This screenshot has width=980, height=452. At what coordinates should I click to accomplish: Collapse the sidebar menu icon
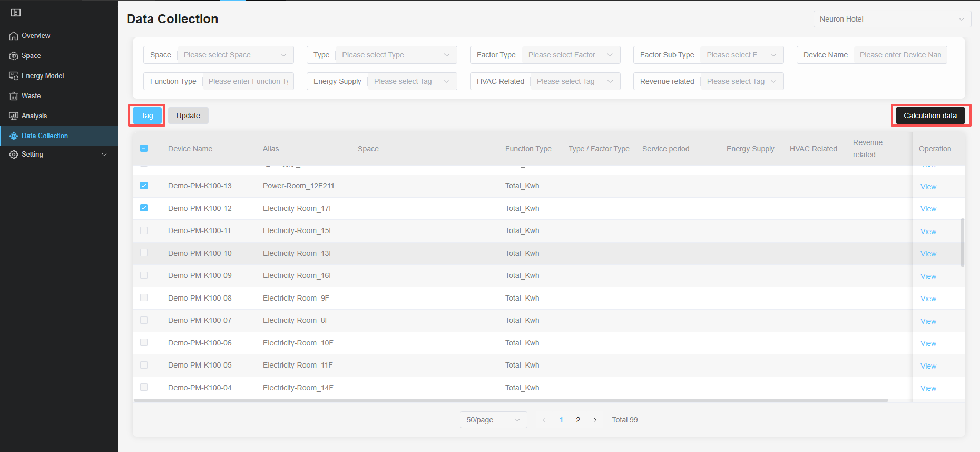click(x=16, y=13)
